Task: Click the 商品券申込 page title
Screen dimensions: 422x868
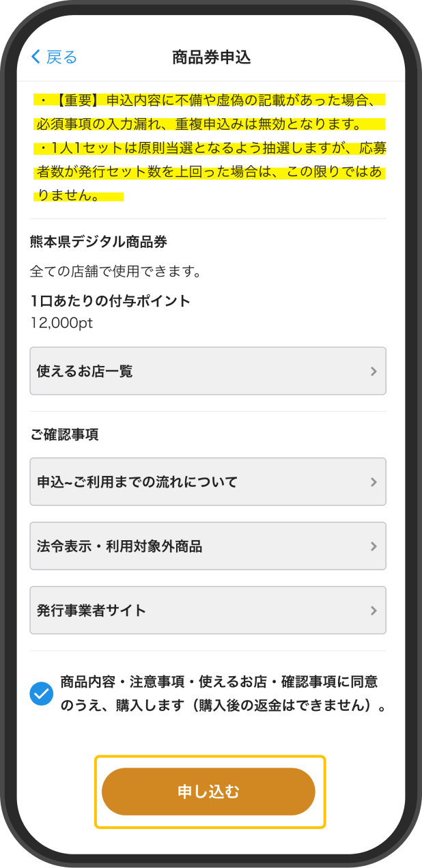Action: (212, 57)
